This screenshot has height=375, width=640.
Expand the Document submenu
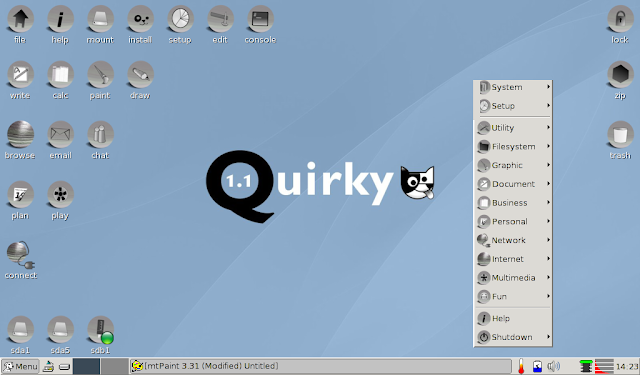pos(513,184)
